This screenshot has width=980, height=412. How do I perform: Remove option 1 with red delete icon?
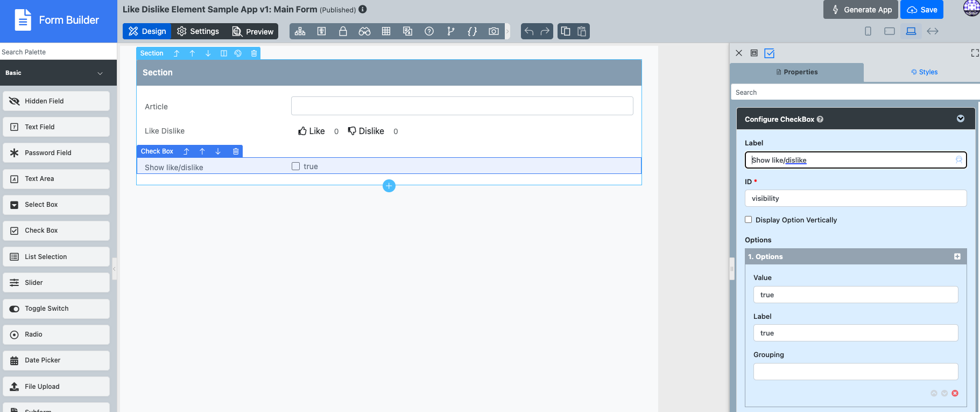(955, 393)
